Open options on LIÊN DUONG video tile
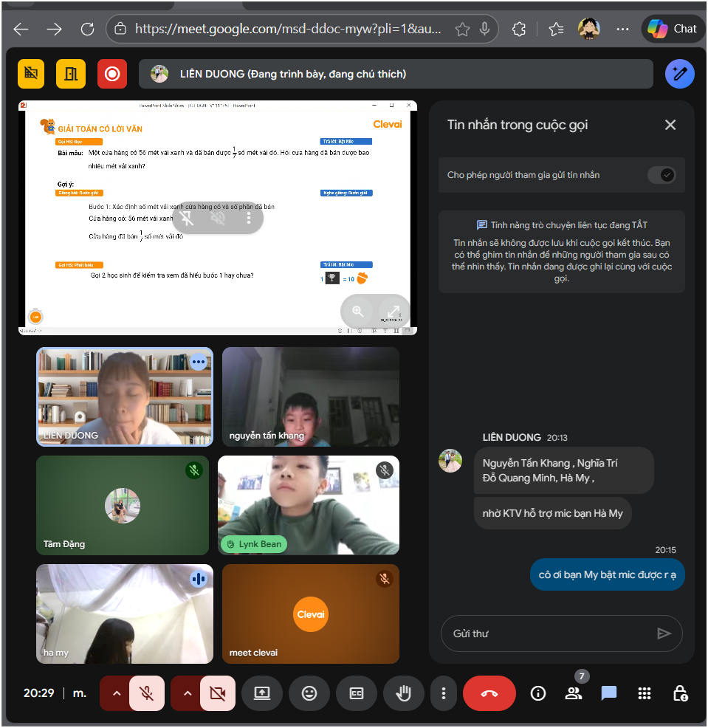This screenshot has width=708, height=728. pos(199,362)
